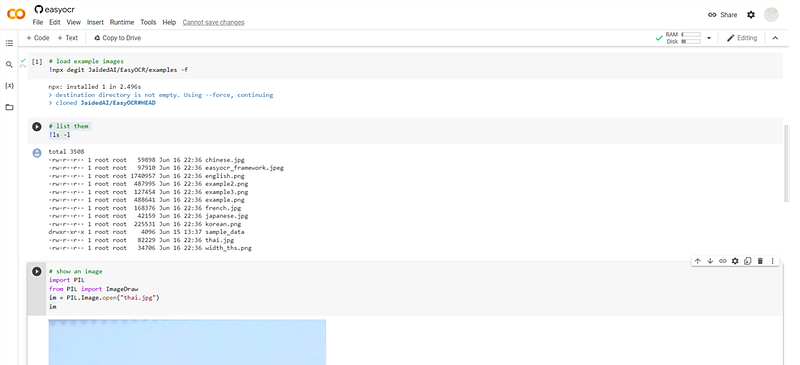The width and height of the screenshot is (800, 365).
Task: Open notebook settings gear in header
Action: click(x=751, y=15)
